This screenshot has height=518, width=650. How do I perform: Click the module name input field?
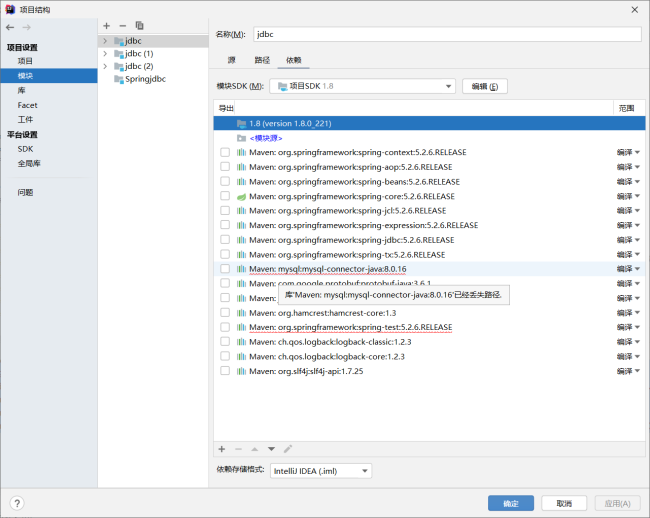(x=447, y=34)
